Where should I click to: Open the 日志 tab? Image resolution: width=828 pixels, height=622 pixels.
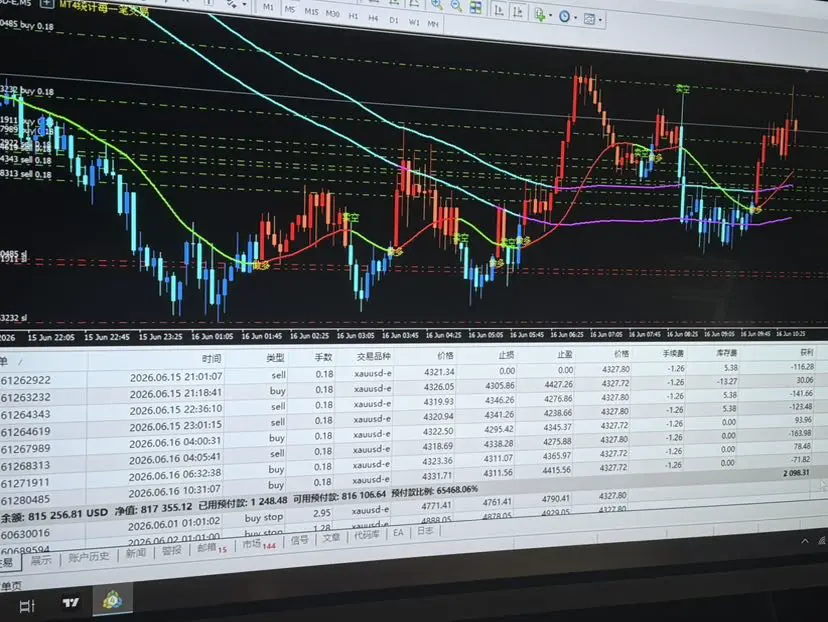(x=425, y=531)
